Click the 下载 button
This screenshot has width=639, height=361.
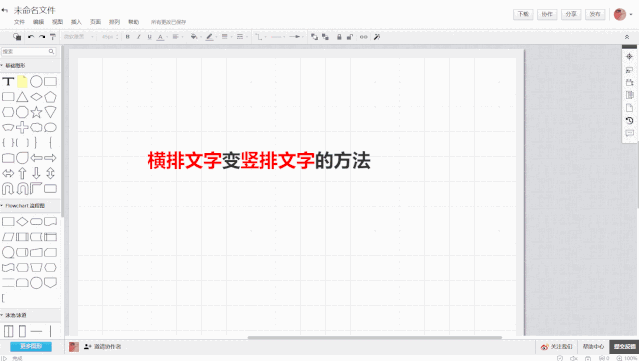click(x=523, y=14)
